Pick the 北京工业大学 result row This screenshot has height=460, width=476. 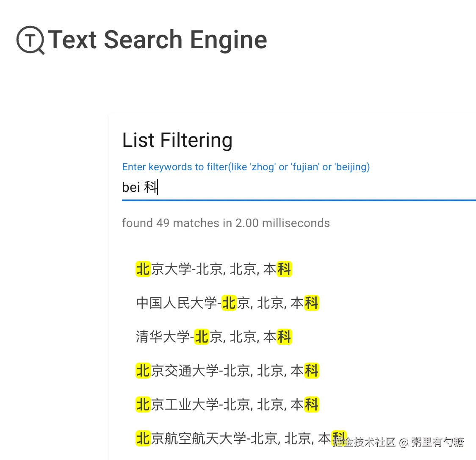(227, 405)
